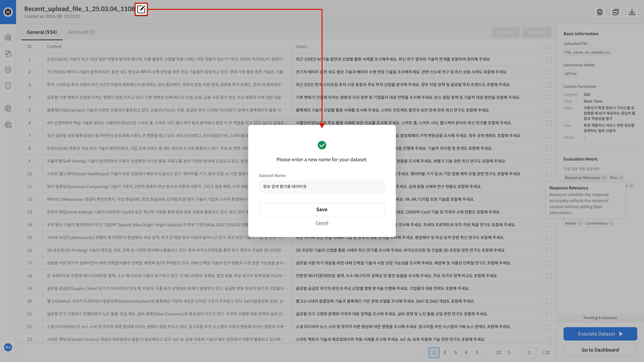Select the checkbox for row ID 18

pyautogui.click(x=549, y=276)
